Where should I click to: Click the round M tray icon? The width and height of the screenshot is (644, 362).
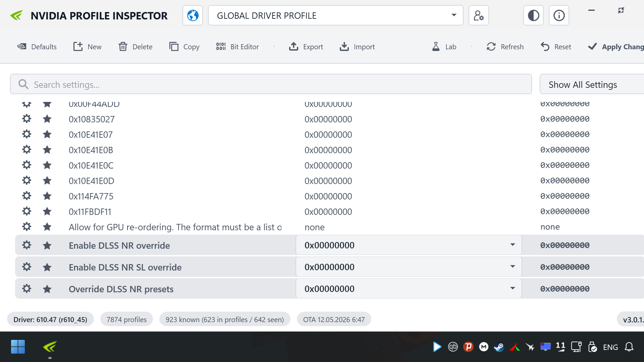tap(484, 347)
